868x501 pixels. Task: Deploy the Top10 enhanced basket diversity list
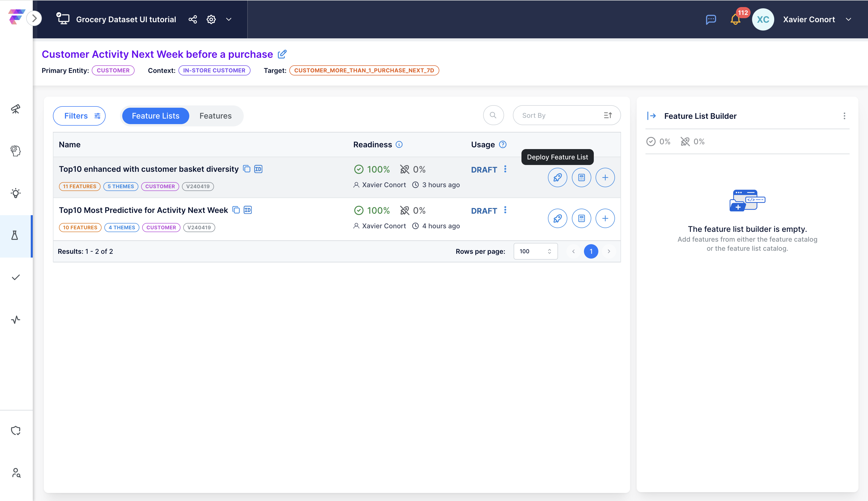tap(557, 178)
